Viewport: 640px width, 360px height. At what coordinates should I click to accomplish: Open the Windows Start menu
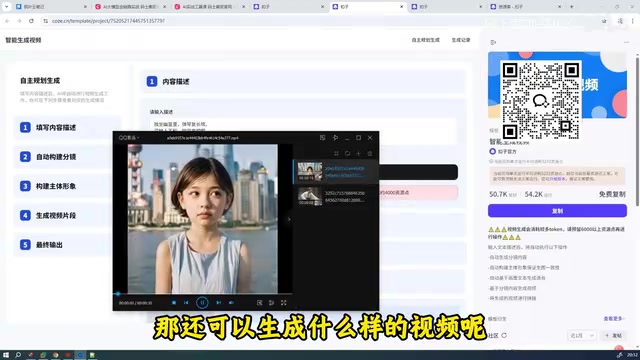coord(6,355)
